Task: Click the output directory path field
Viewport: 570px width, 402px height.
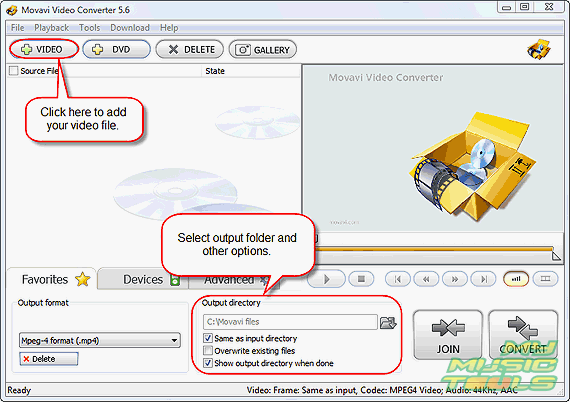Action: (x=290, y=322)
